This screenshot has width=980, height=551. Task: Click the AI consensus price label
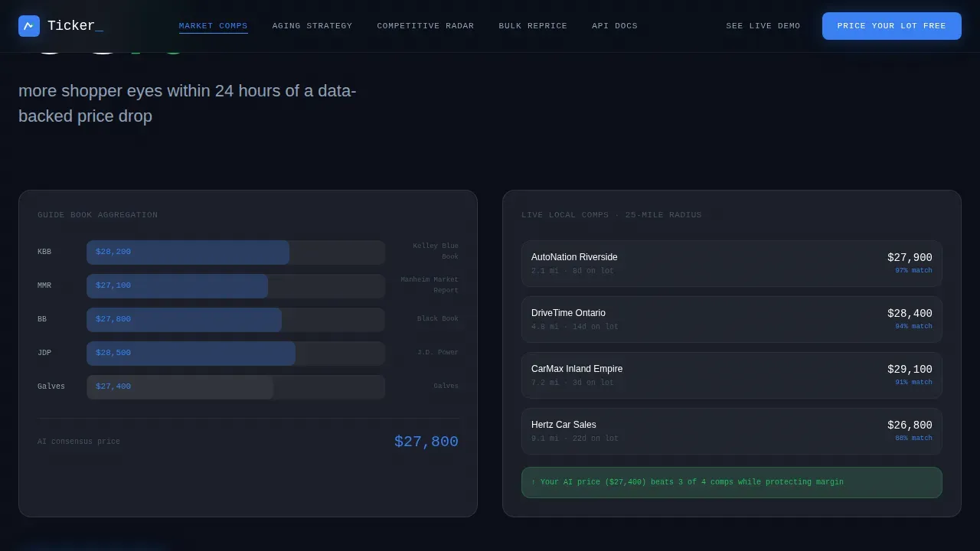click(79, 442)
